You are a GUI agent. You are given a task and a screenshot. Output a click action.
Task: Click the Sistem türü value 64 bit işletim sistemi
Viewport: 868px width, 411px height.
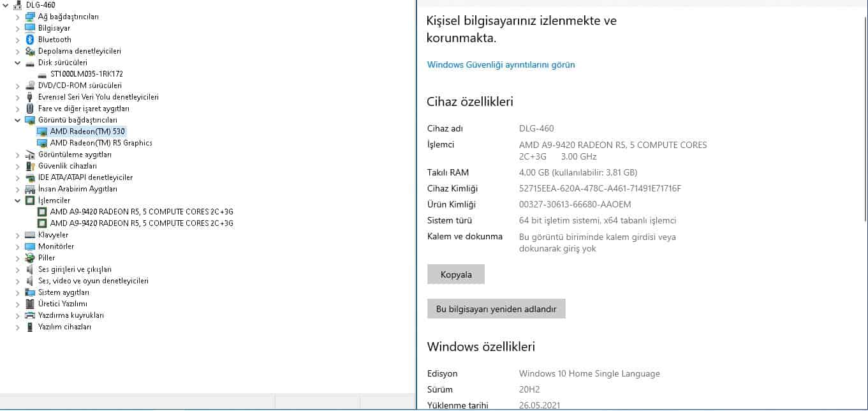pyautogui.click(x=598, y=221)
